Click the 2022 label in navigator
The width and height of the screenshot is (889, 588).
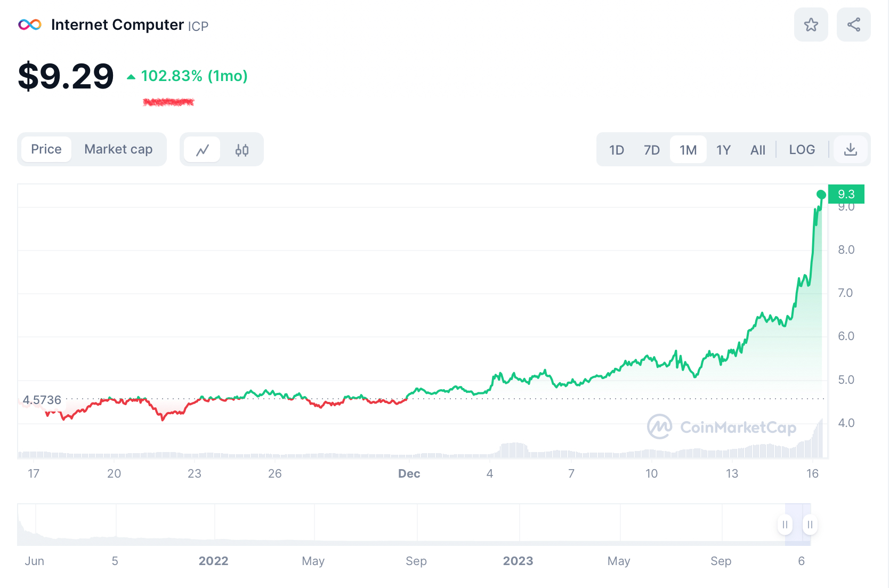coord(213,561)
